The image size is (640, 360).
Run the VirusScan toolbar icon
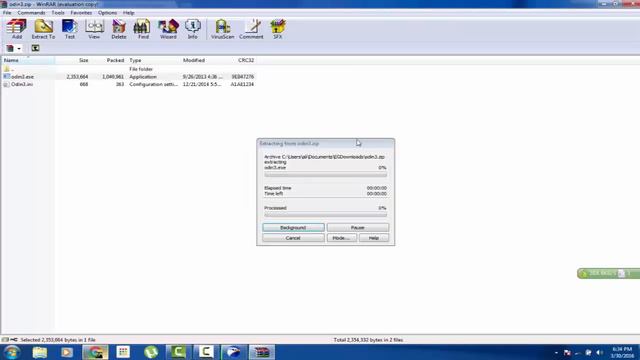pos(222,29)
